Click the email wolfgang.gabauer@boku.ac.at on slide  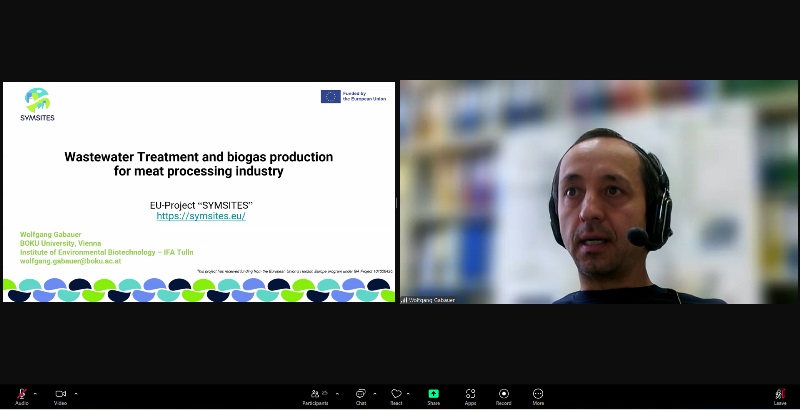tap(70, 261)
